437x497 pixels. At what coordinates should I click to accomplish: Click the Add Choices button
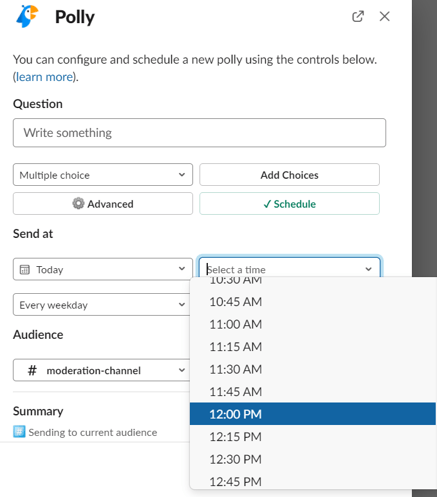click(289, 175)
